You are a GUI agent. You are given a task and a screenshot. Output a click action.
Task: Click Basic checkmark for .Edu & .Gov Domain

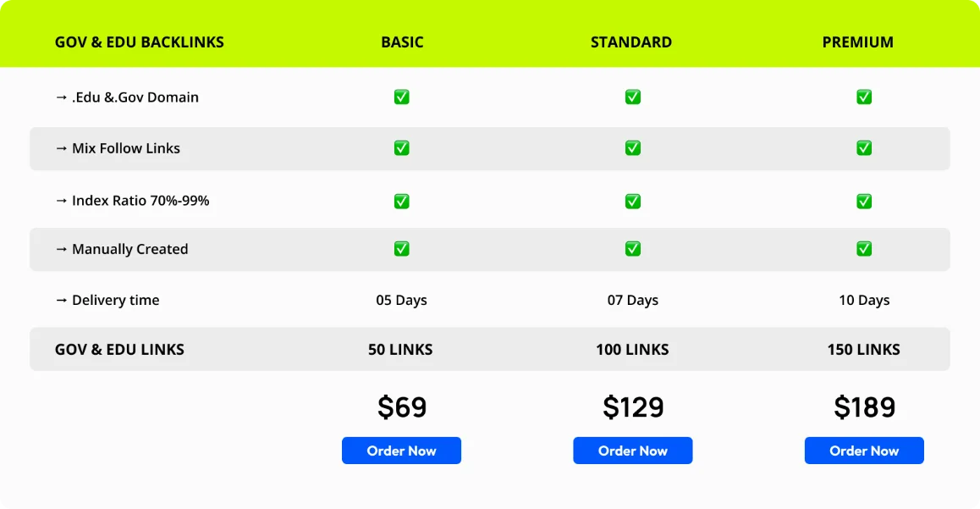(x=401, y=97)
